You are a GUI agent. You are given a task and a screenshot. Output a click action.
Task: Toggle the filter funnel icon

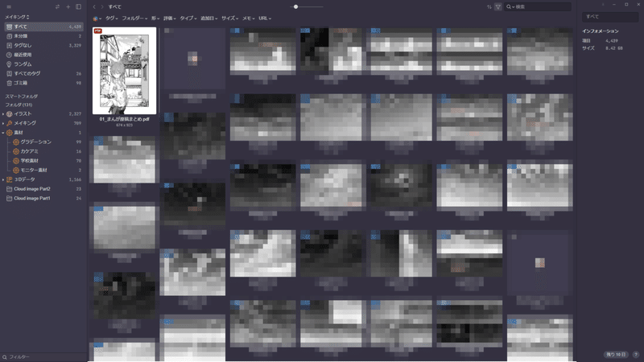497,7
